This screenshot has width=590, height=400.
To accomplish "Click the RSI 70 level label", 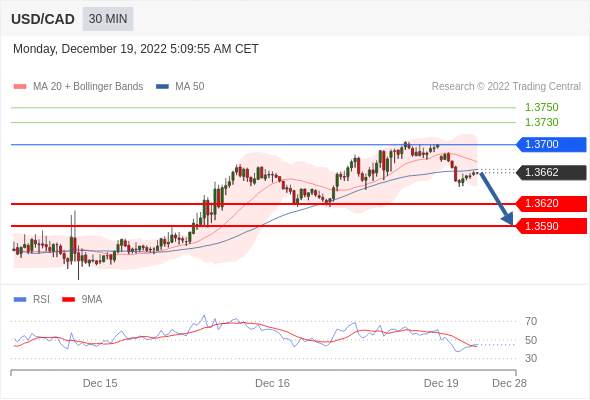I will tap(531, 321).
